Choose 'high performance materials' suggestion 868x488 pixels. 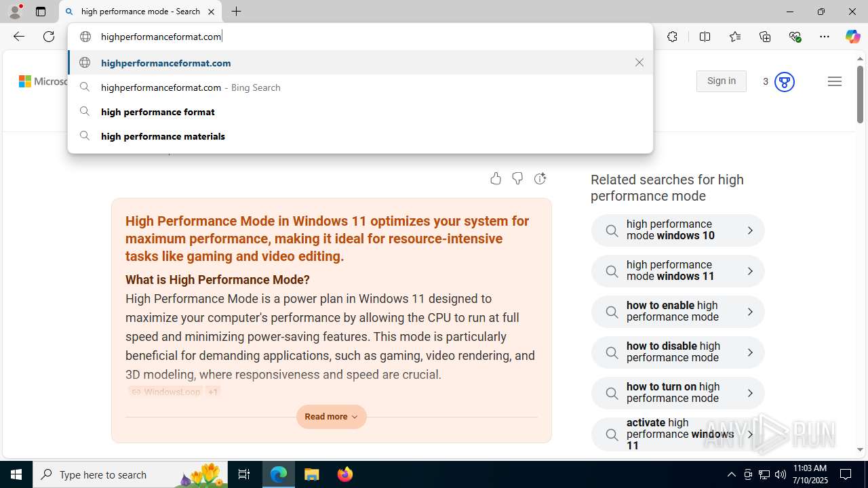click(360, 136)
